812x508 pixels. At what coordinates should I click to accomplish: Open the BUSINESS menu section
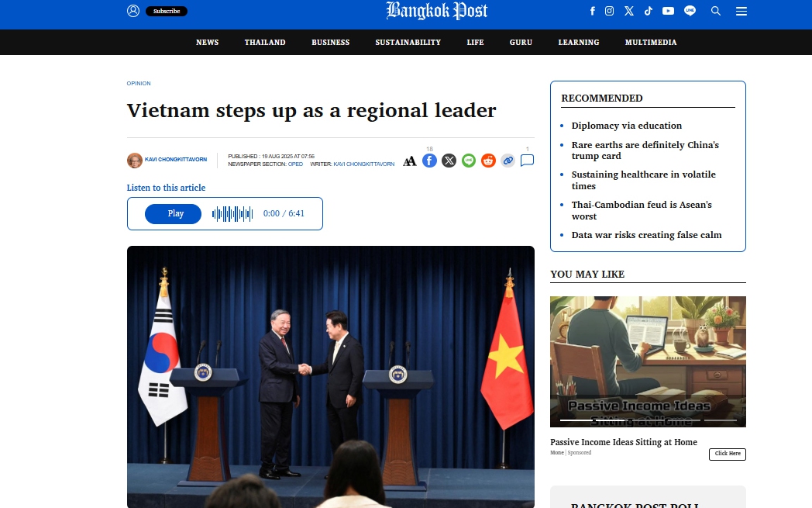click(x=330, y=43)
